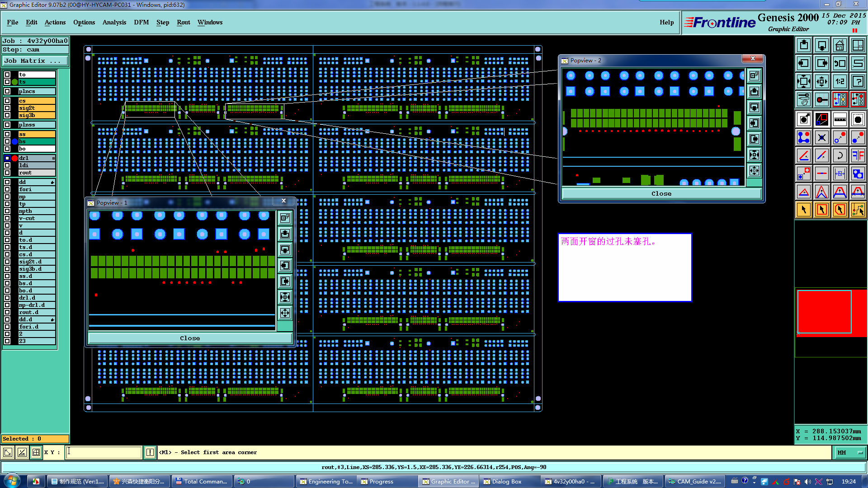Click the 1:2 scale icon
Image resolution: width=868 pixels, height=488 pixels.
[x=840, y=81]
